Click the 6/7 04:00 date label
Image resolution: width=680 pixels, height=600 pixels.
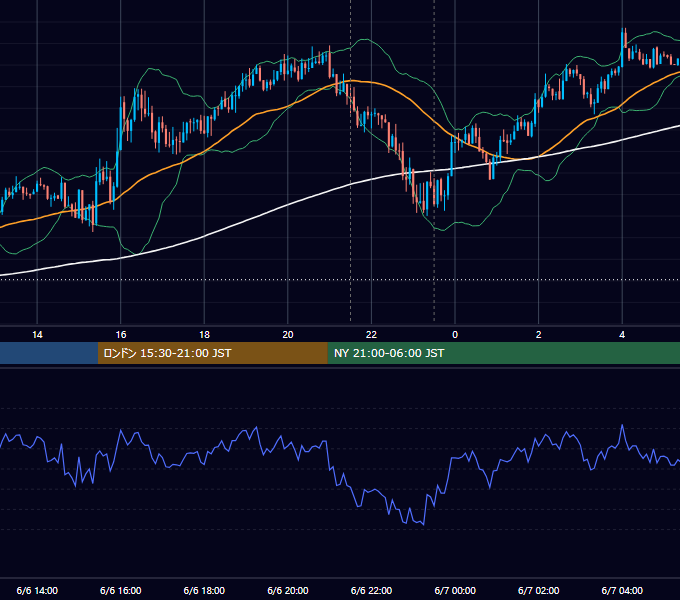click(622, 590)
